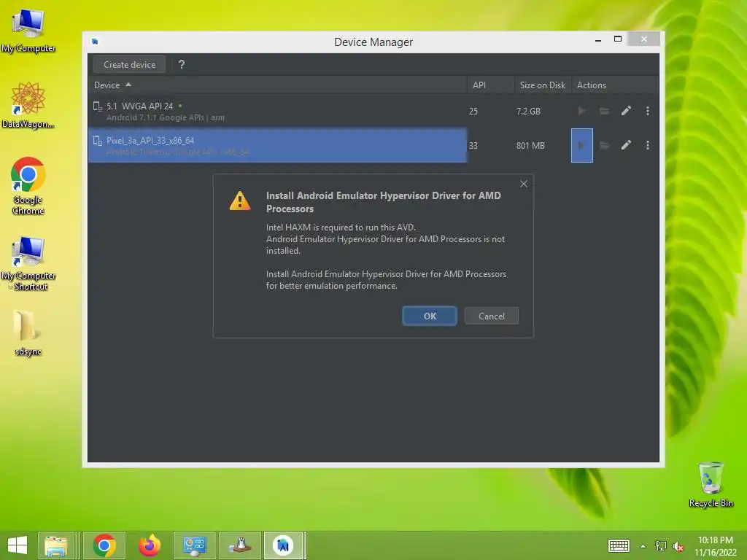This screenshot has height=560, width=747.
Task: Click the warning triangle icon in the dialog
Action: (239, 201)
